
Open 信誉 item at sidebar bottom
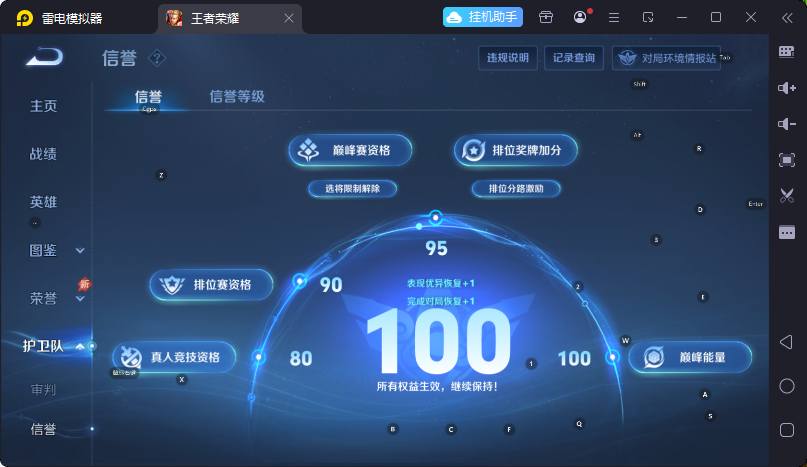click(43, 429)
